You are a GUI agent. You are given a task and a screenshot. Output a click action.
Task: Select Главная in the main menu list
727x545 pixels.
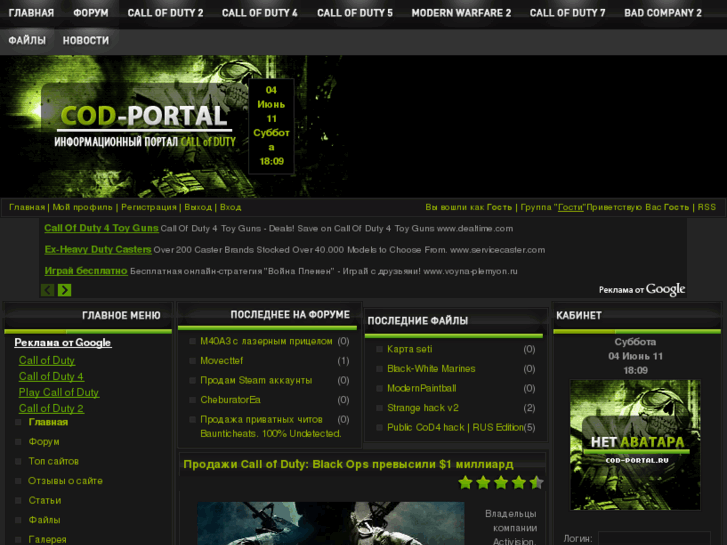[x=48, y=422]
